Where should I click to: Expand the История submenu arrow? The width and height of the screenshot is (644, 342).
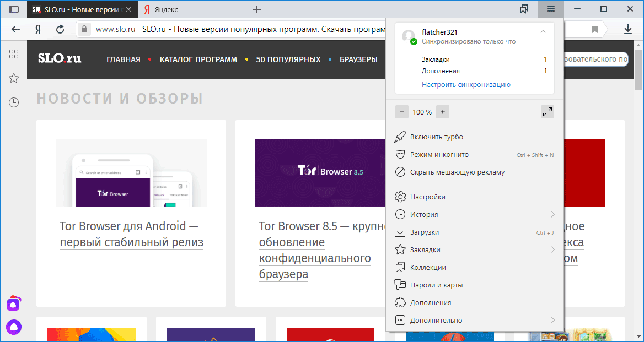click(x=553, y=214)
